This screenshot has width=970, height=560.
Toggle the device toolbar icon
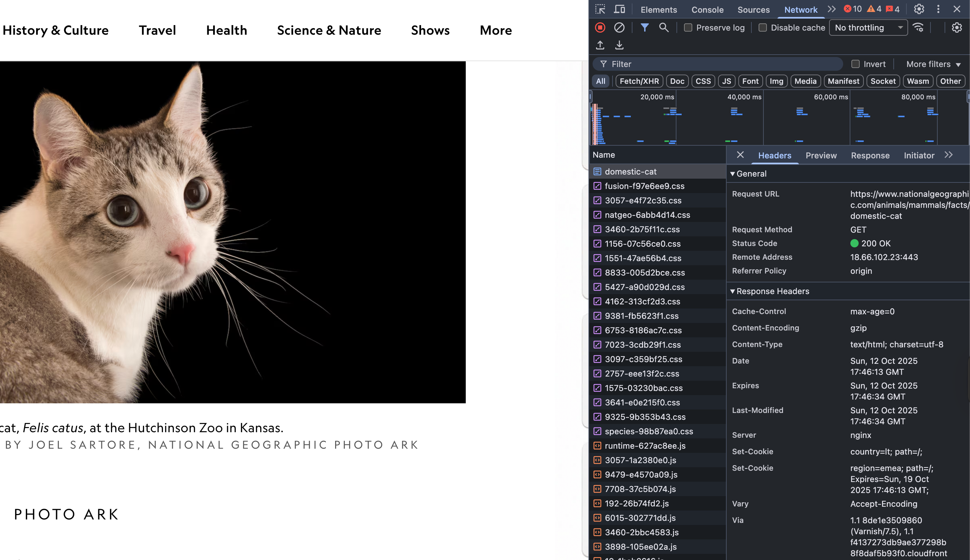click(x=619, y=9)
